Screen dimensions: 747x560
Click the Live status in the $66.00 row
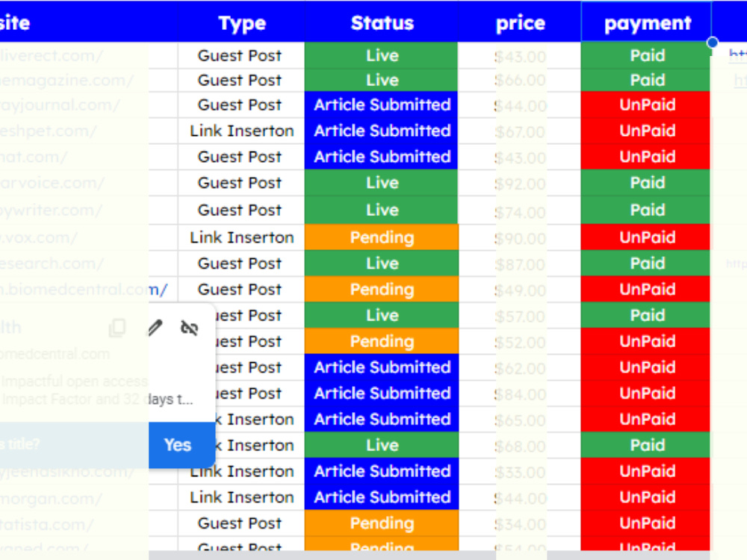[x=382, y=80]
